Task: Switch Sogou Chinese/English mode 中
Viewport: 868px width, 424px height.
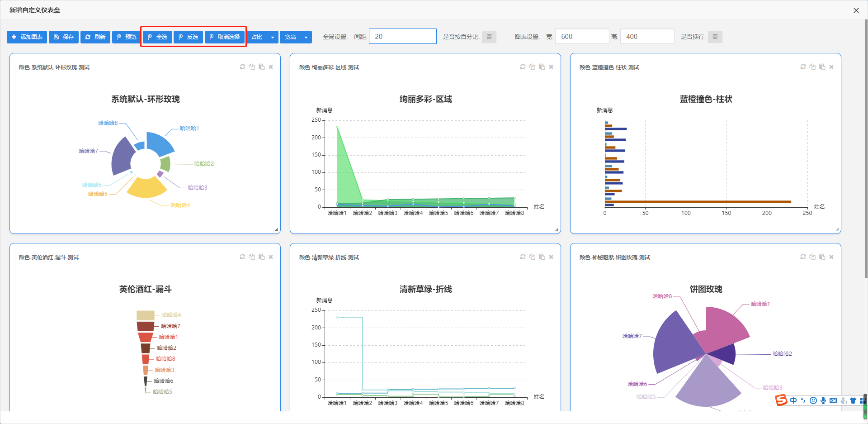Action: click(x=793, y=400)
